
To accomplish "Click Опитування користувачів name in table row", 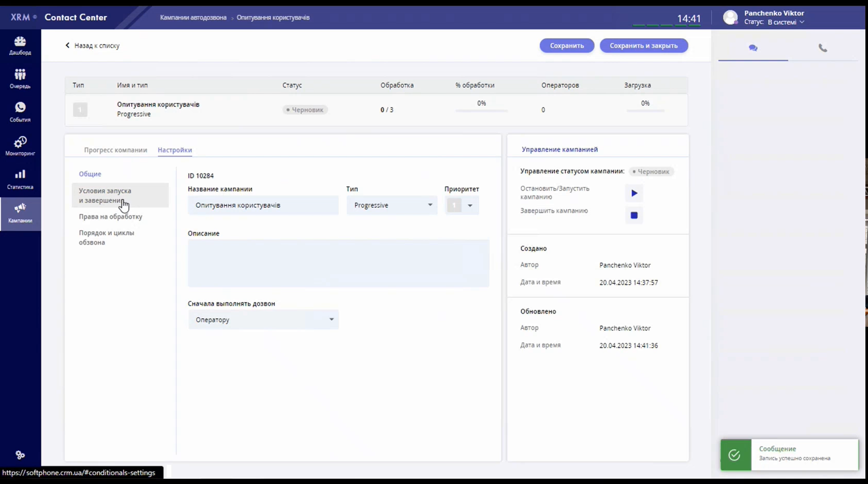I will 158,104.
